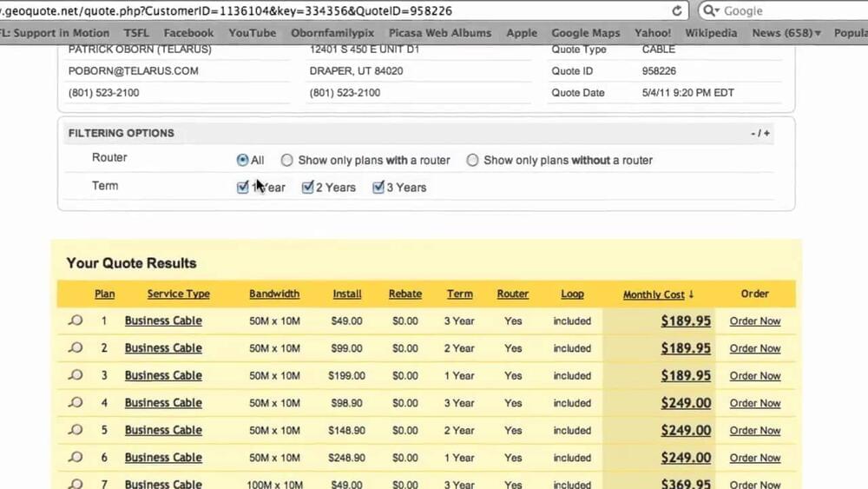View plan 5 details via magnifier icon
The height and width of the screenshot is (489, 868).
(76, 431)
